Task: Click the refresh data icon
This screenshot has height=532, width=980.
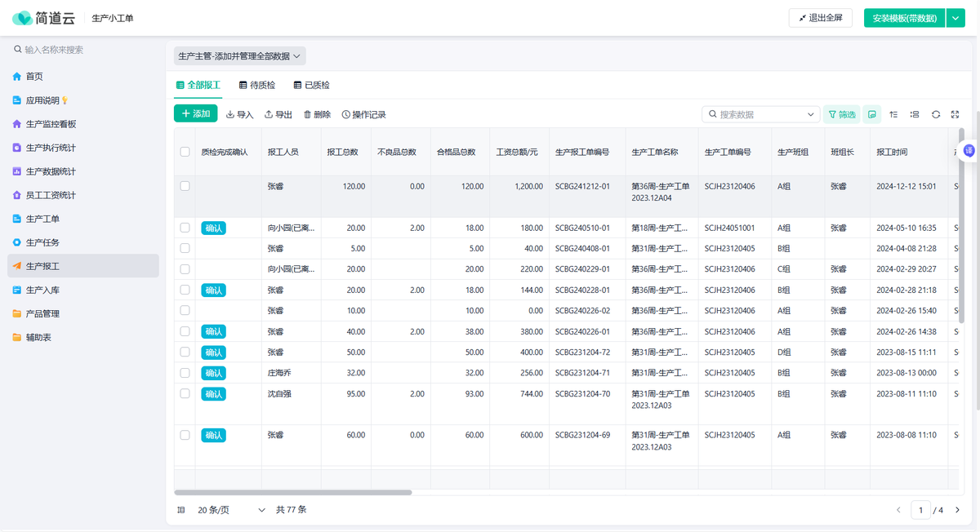Action: 936,115
